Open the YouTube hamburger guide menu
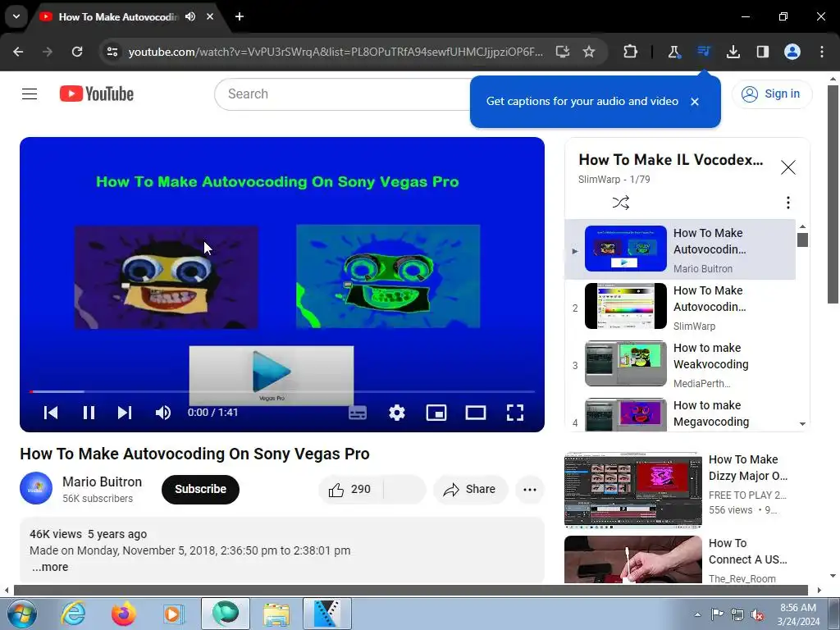 coord(30,94)
